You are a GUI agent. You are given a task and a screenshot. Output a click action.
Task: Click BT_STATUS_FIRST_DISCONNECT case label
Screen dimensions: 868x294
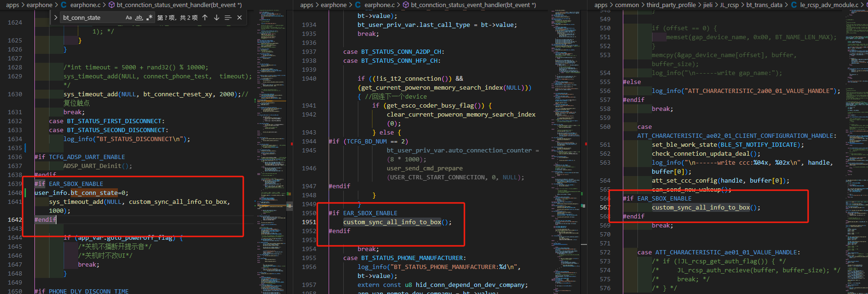tap(115, 121)
